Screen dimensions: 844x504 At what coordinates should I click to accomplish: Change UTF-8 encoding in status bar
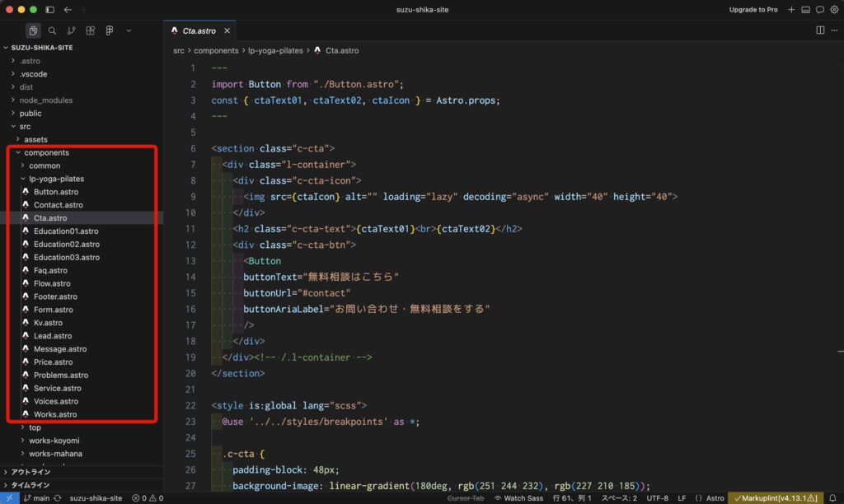pos(657,498)
